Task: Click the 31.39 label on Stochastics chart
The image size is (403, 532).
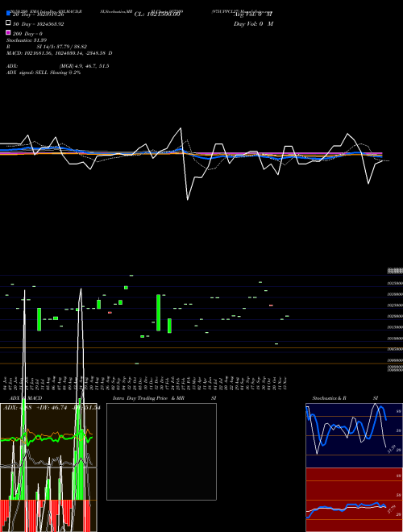Action: [392, 449]
